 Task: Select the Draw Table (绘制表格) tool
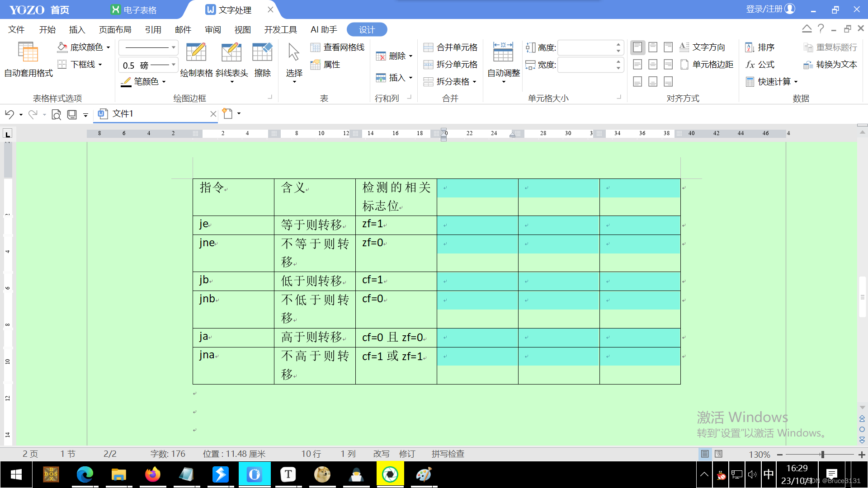196,53
